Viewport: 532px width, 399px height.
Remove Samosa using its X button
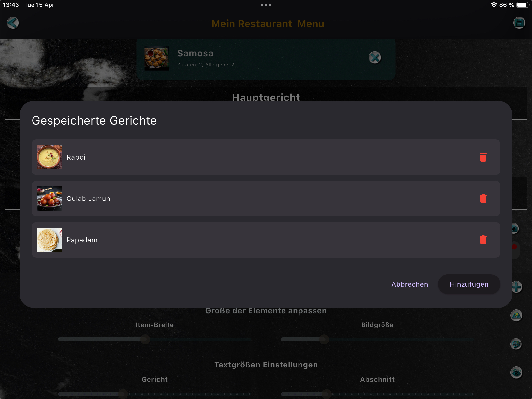(x=375, y=58)
